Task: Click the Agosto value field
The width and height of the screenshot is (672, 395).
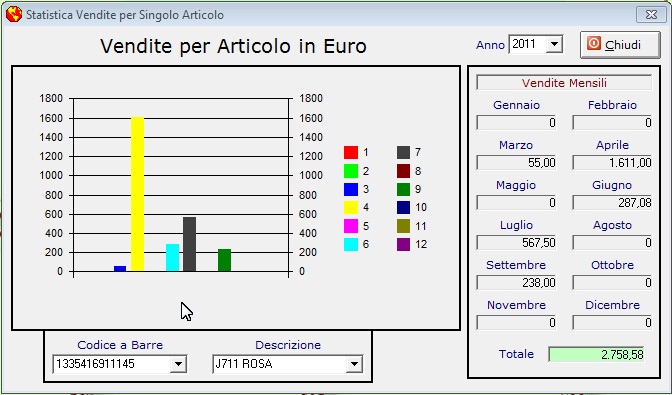Action: pos(612,243)
